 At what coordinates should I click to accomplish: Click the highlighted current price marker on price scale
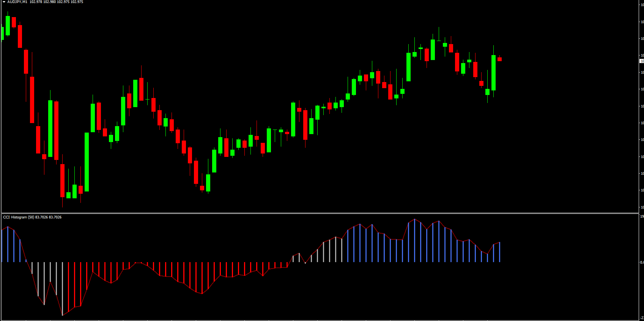point(642,61)
